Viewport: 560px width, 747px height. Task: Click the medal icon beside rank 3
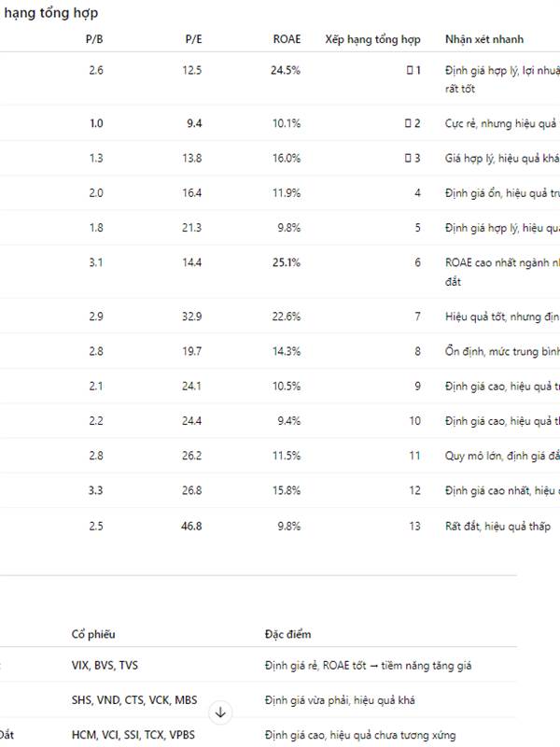point(408,158)
